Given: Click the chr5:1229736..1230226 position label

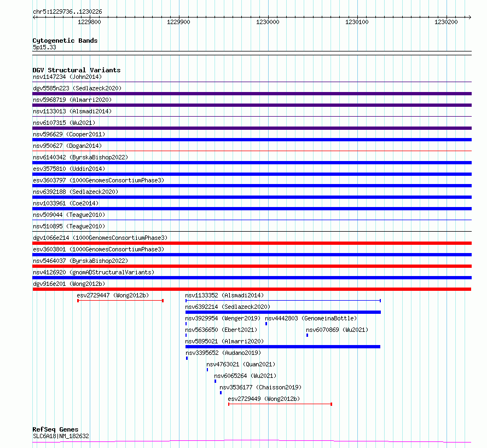Looking at the screenshot, I should pyautogui.click(x=67, y=12).
